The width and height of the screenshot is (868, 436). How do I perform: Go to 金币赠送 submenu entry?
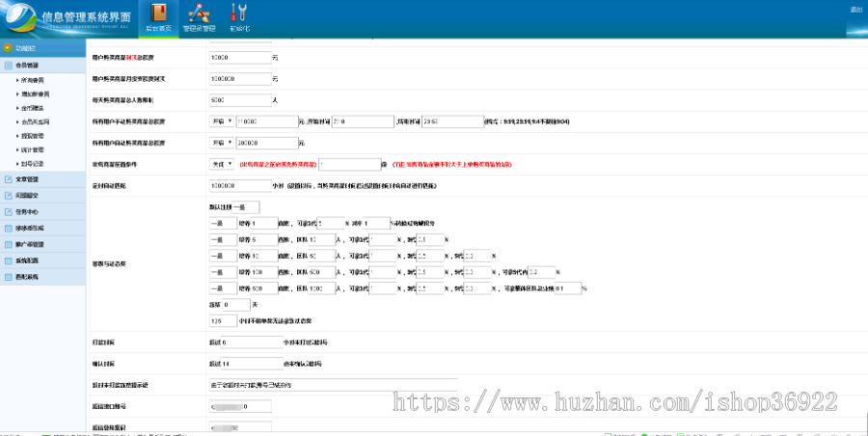(x=33, y=108)
